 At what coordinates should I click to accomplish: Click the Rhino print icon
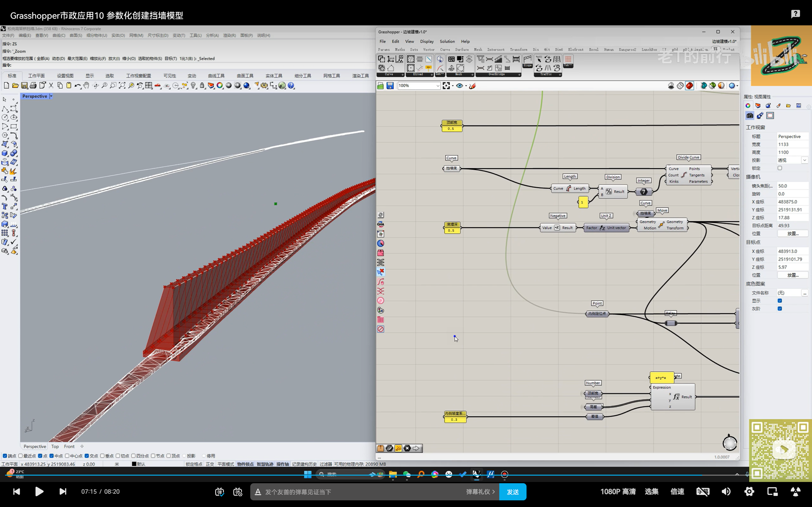pyautogui.click(x=33, y=86)
